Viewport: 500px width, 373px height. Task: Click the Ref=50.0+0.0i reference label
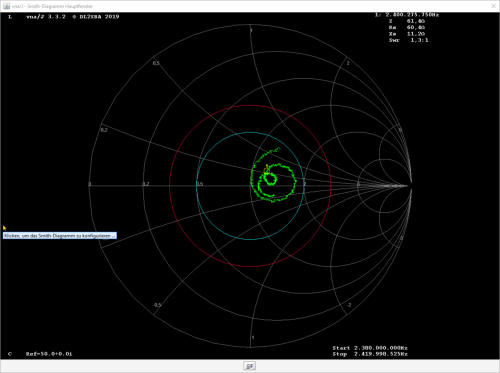pos(49,354)
